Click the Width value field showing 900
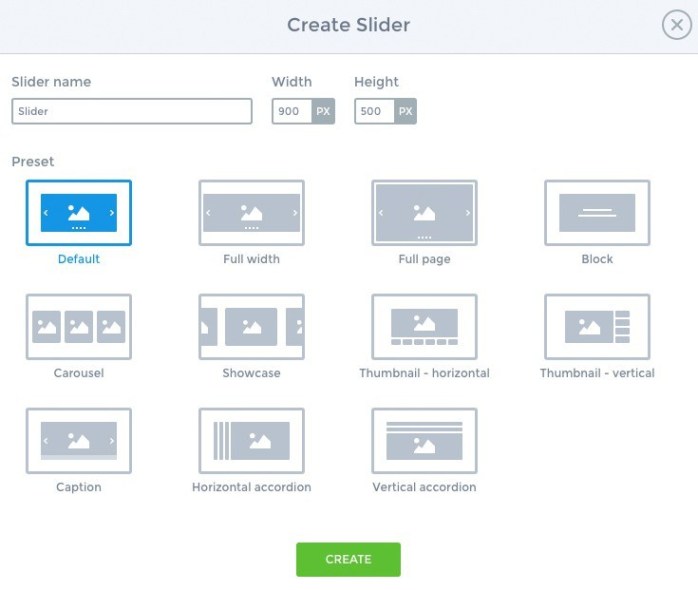The width and height of the screenshot is (698, 590). 292,111
